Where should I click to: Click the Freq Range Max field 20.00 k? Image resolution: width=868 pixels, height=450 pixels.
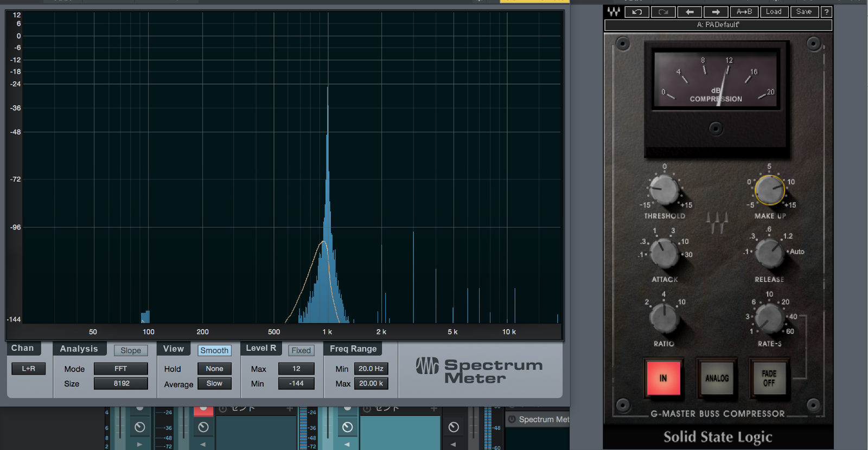371,383
